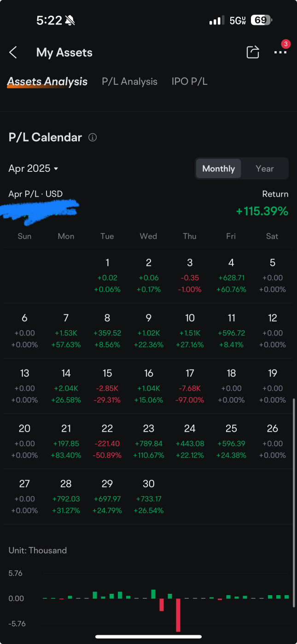The height and width of the screenshot is (644, 297).
Task: Select April 4 calendar day
Action: click(231, 275)
